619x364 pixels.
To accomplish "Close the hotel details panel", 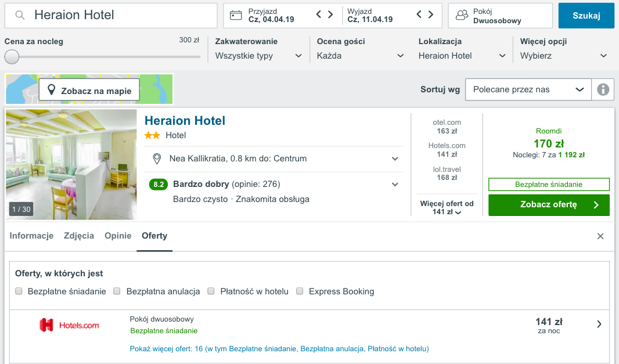I will click(600, 236).
